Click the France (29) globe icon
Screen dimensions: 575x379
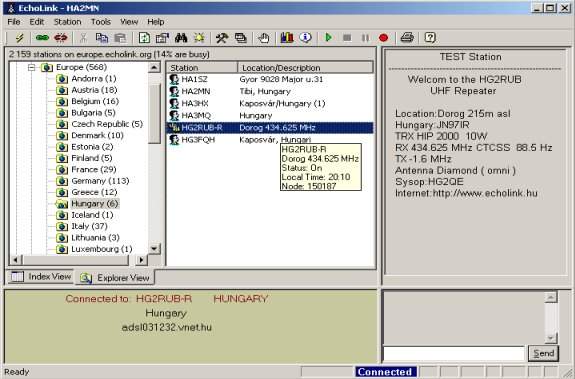(62, 170)
